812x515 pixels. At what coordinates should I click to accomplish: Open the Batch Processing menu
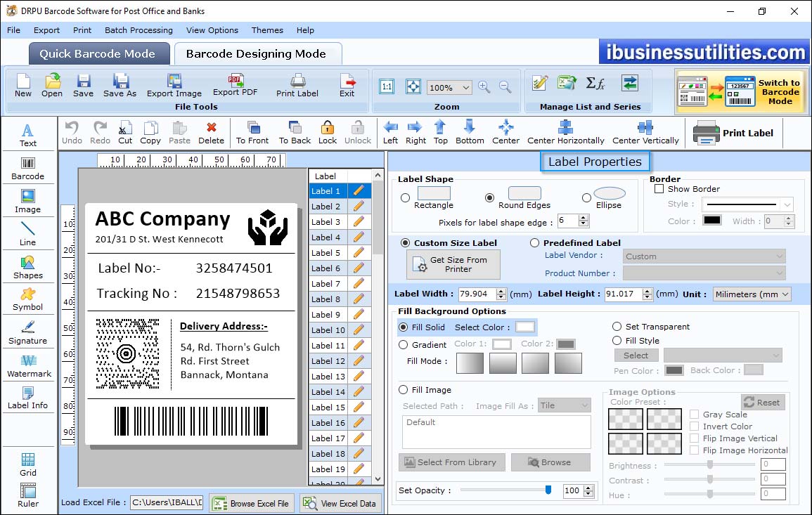click(138, 30)
